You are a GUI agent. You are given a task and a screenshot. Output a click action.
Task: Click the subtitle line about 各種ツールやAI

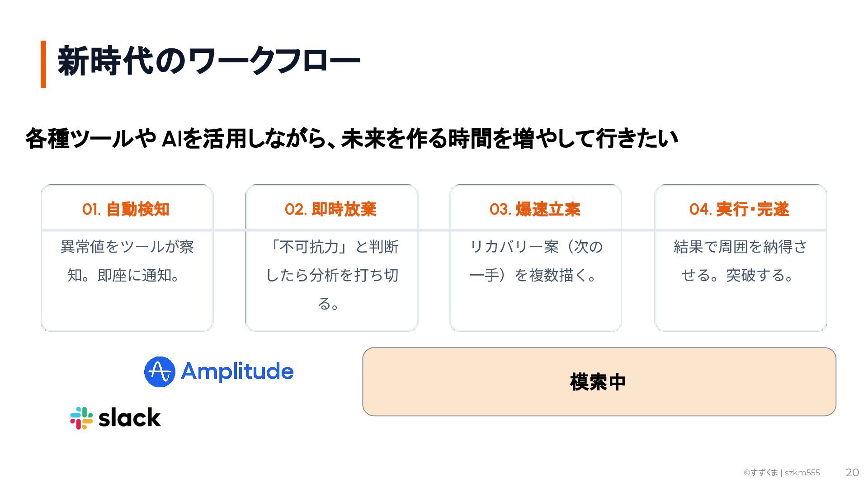click(351, 138)
